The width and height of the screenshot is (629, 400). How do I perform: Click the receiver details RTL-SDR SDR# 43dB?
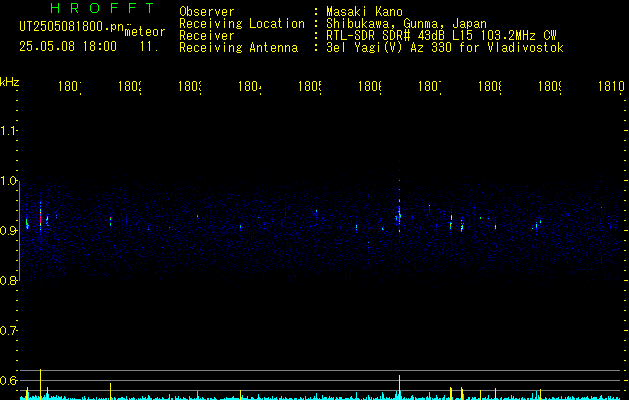click(385, 36)
